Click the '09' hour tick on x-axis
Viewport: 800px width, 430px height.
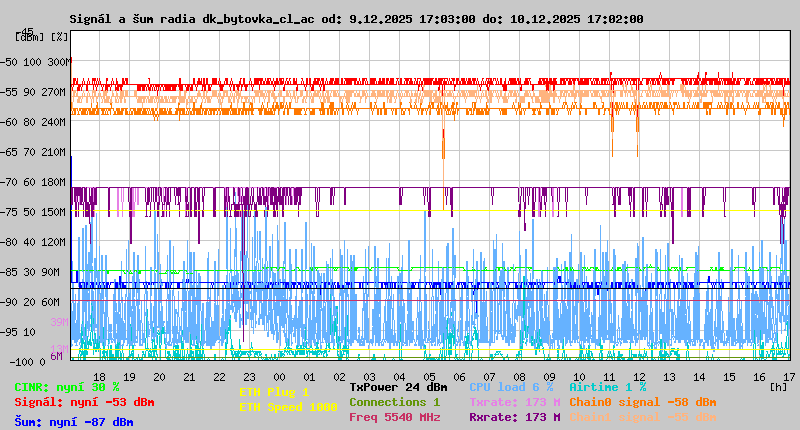click(x=549, y=377)
